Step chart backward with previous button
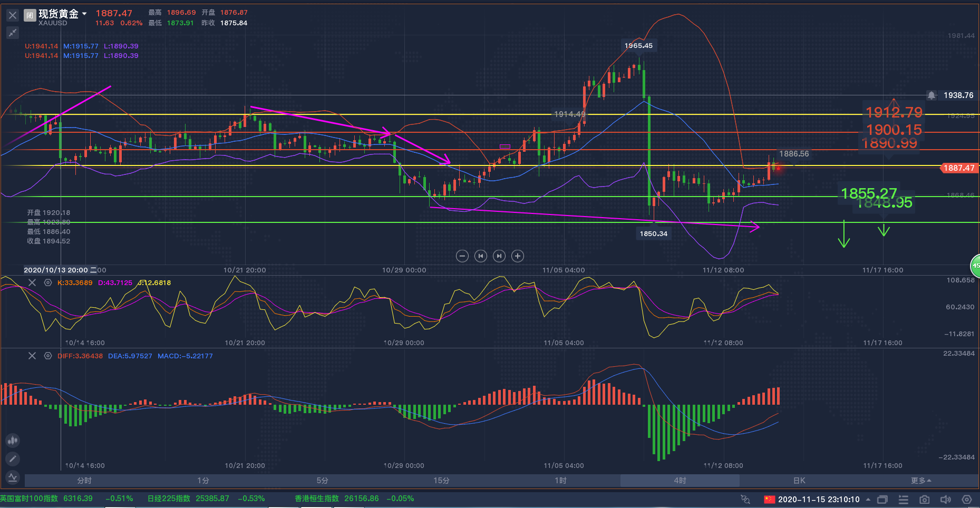The image size is (980, 508). coord(481,256)
